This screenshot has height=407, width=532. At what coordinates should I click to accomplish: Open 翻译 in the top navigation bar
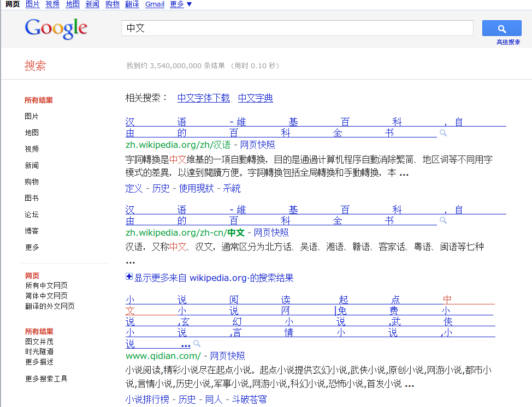pyautogui.click(x=132, y=4)
